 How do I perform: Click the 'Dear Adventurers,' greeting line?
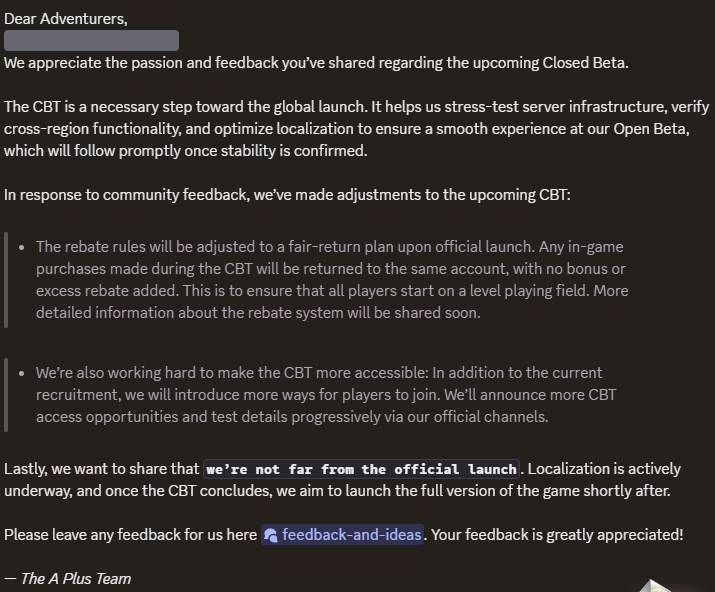point(66,18)
